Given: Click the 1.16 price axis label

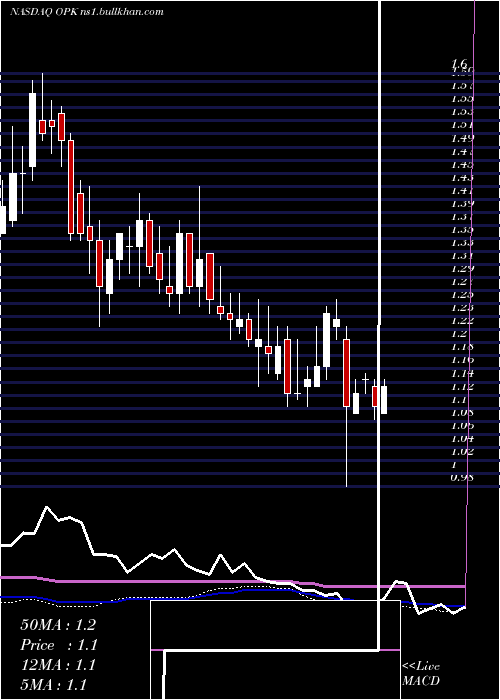Looking at the screenshot, I should (462, 360).
